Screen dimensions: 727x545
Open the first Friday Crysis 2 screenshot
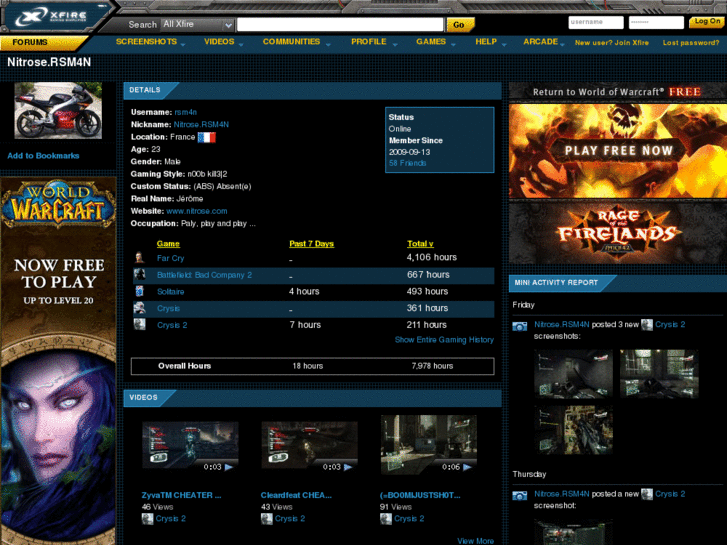coord(573,374)
